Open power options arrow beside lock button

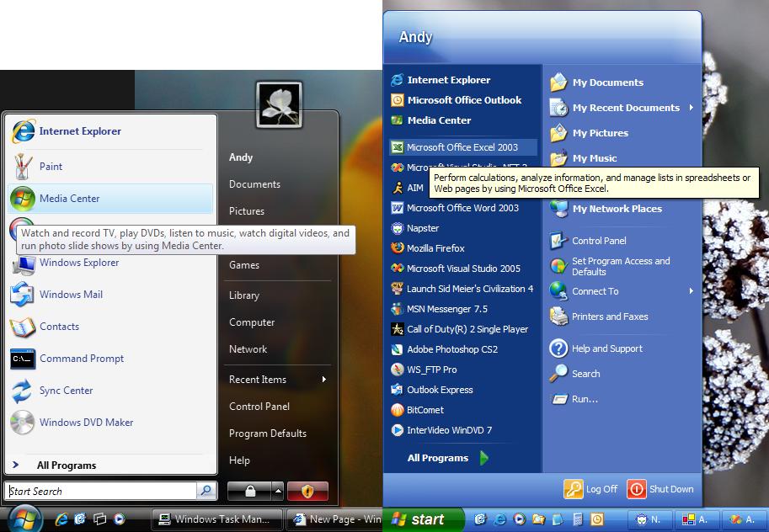click(x=277, y=491)
